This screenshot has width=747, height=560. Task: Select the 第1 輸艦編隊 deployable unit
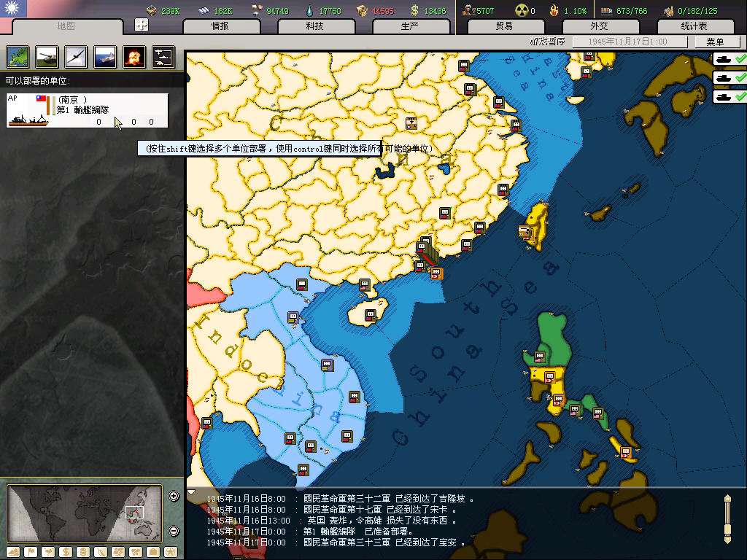click(x=87, y=111)
